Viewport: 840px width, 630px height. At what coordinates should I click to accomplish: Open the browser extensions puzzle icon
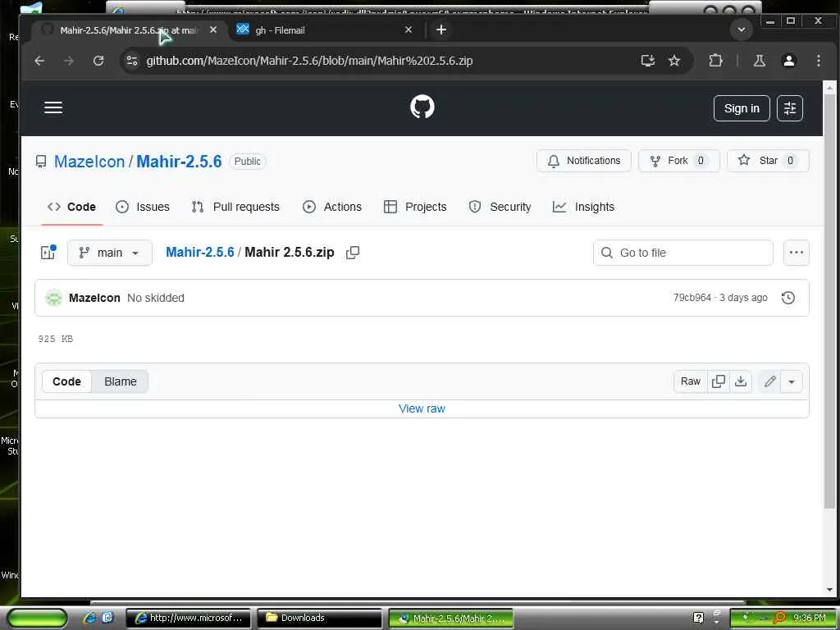click(x=715, y=61)
